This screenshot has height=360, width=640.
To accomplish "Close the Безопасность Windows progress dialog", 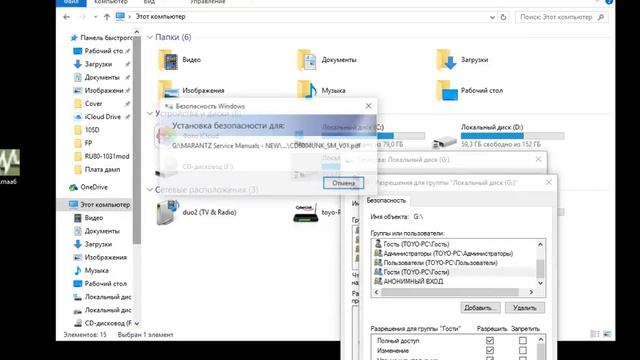I will tap(369, 106).
